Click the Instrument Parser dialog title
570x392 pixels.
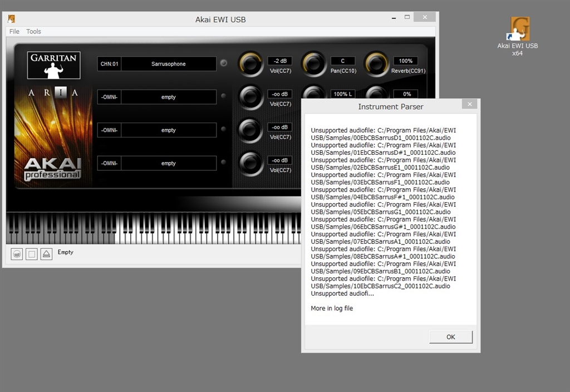(x=391, y=106)
